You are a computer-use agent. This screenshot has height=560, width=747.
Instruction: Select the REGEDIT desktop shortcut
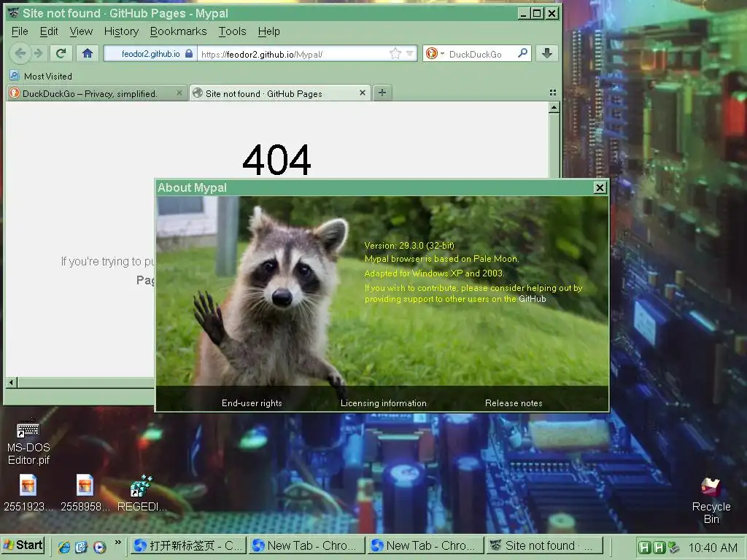click(x=142, y=493)
